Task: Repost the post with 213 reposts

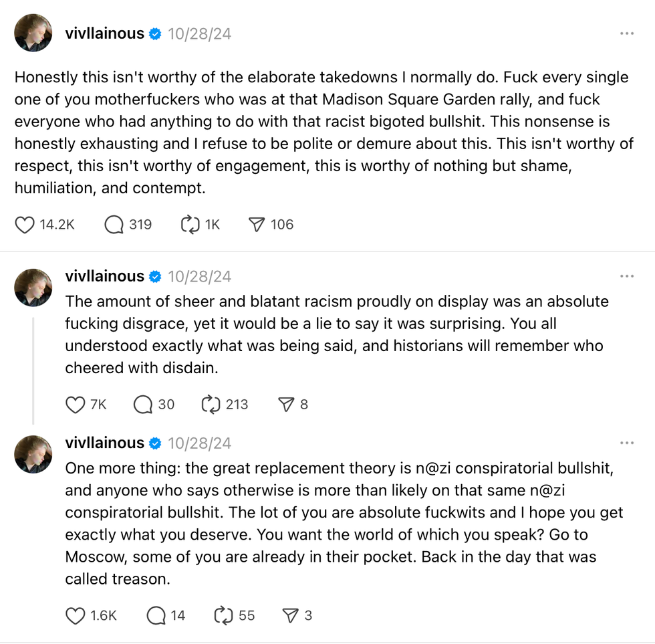Action: 211,405
